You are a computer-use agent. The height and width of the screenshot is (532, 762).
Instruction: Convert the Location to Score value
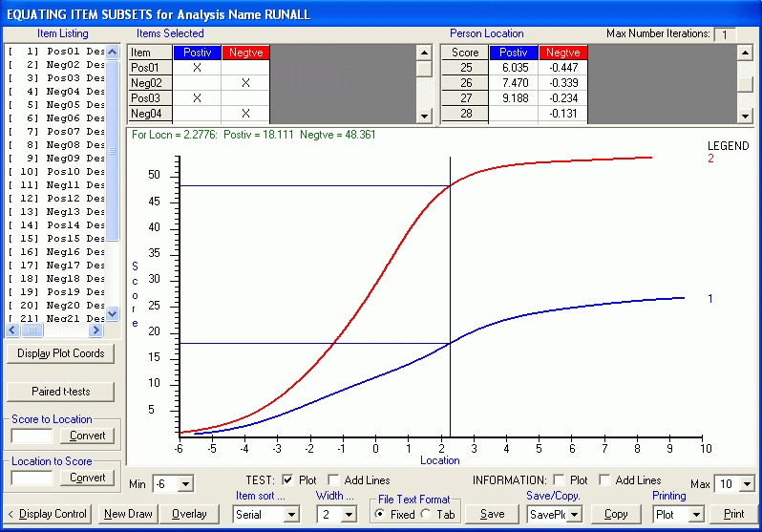point(89,478)
